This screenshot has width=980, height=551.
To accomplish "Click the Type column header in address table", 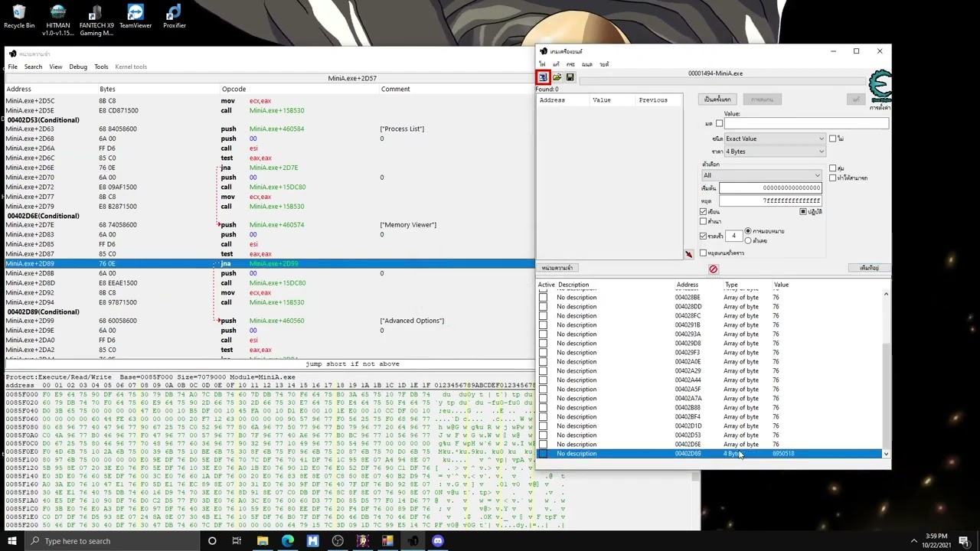I will pyautogui.click(x=731, y=285).
